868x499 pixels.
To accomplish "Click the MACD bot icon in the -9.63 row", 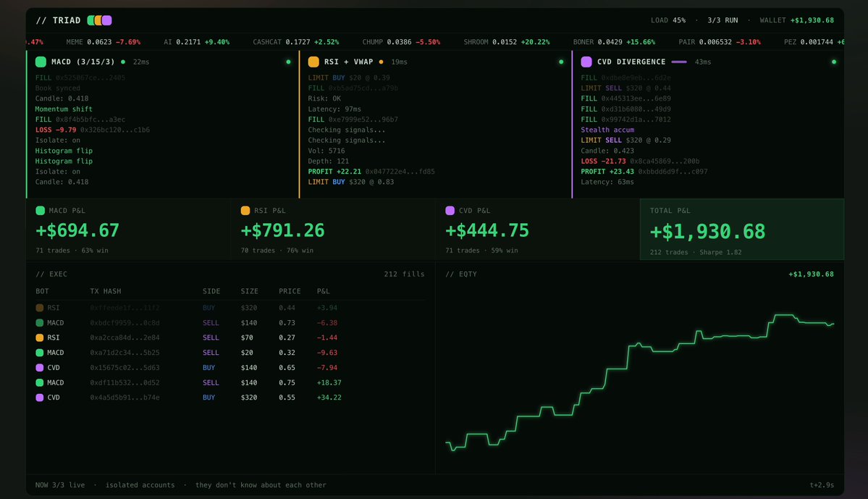I will 39,353.
